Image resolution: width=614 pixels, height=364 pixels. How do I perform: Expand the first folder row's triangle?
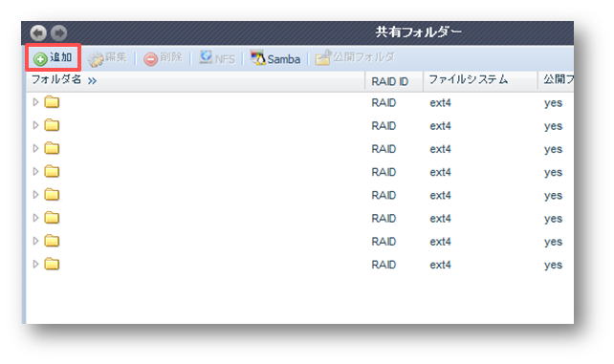[x=35, y=102]
